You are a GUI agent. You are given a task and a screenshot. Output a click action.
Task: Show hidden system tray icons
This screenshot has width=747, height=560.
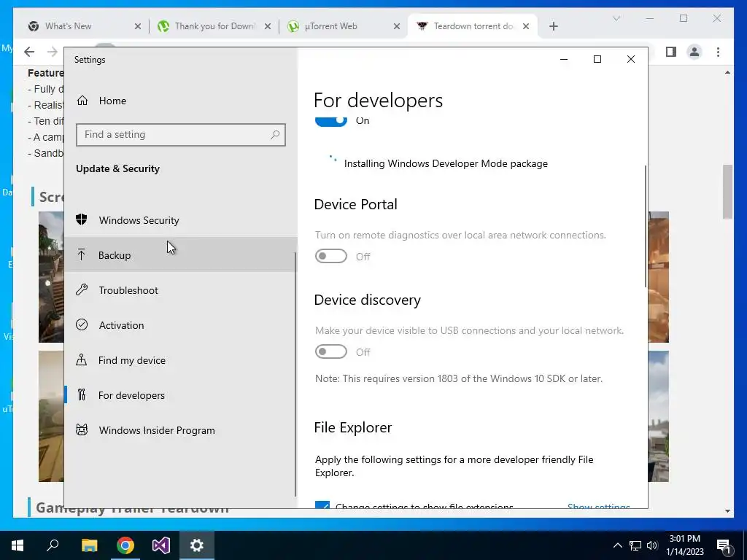pyautogui.click(x=617, y=545)
